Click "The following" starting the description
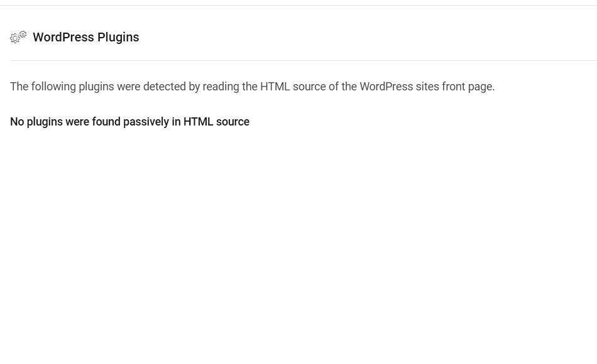Image resolution: width=597 pixels, height=364 pixels. click(43, 87)
